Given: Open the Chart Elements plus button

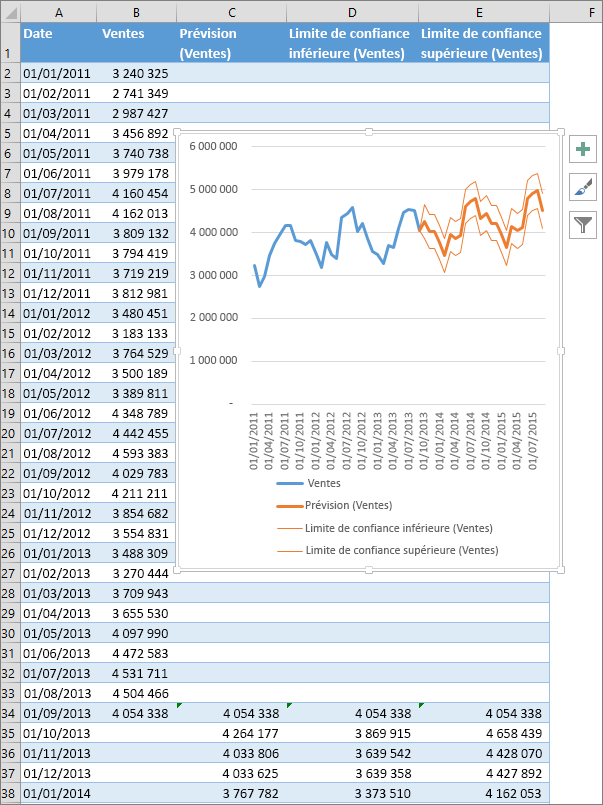Looking at the screenshot, I should (x=582, y=149).
